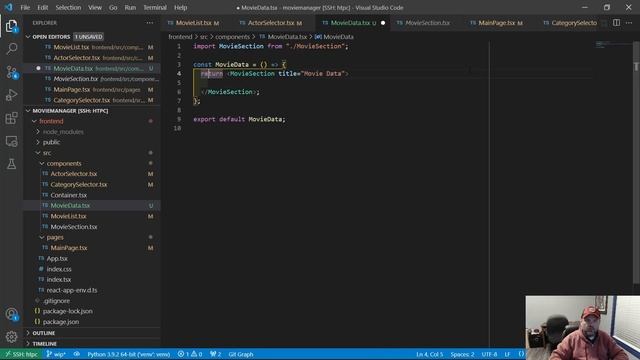Open package.json in file tree
Screen dimensions: 640x360
[61, 322]
